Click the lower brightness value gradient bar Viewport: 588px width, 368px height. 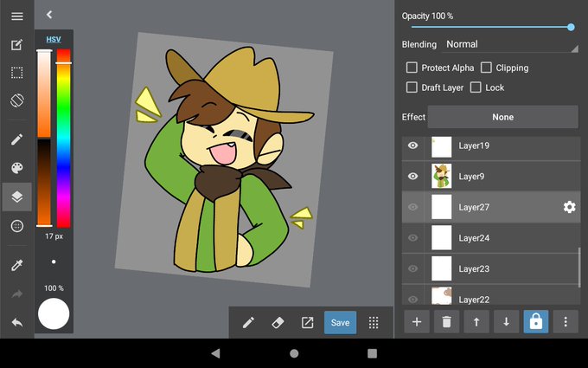[44, 183]
